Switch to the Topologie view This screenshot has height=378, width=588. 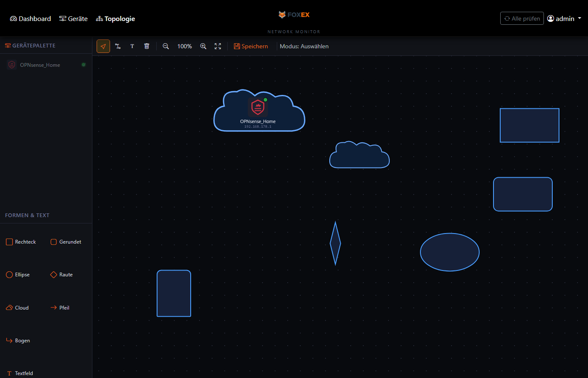(115, 19)
